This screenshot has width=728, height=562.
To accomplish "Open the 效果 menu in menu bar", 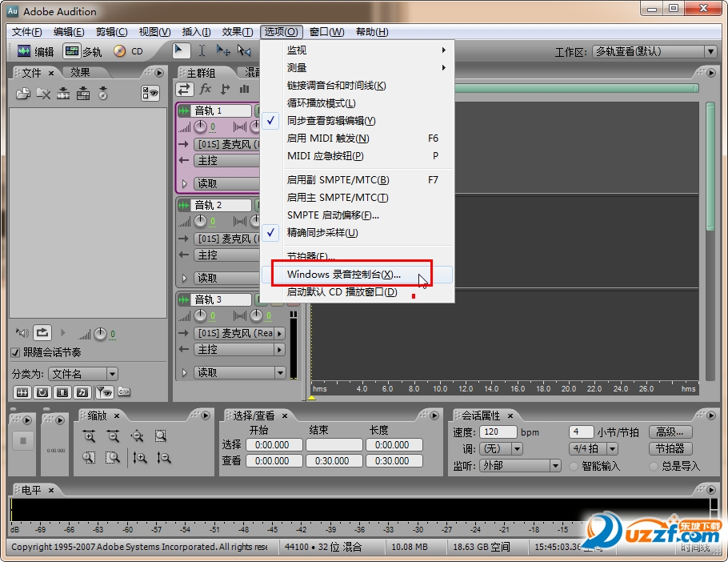I will coord(237,32).
